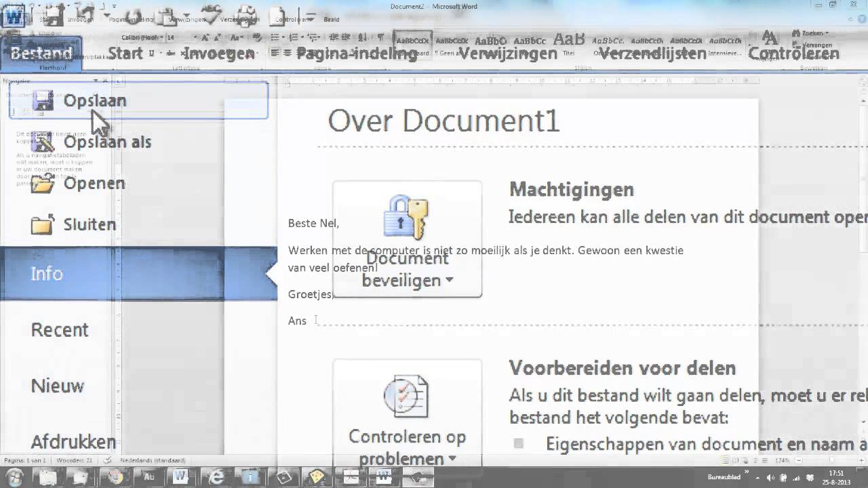
Task: Switch to the Start ribbon tab
Action: click(125, 54)
